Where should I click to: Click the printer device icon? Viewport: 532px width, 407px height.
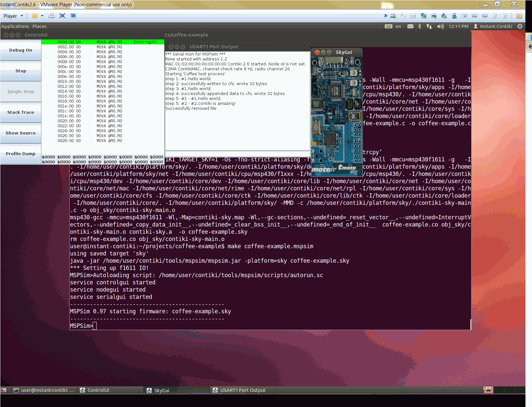click(x=434, y=16)
